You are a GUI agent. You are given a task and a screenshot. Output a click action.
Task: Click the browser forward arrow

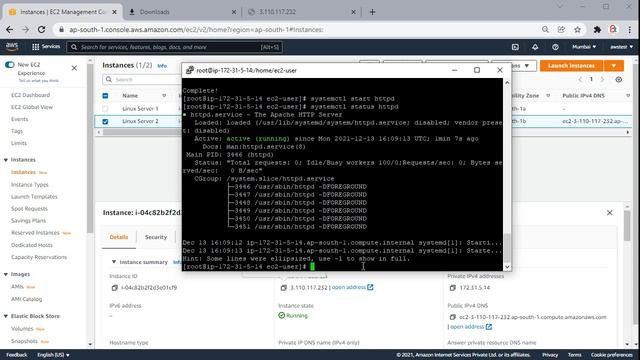tap(25, 29)
